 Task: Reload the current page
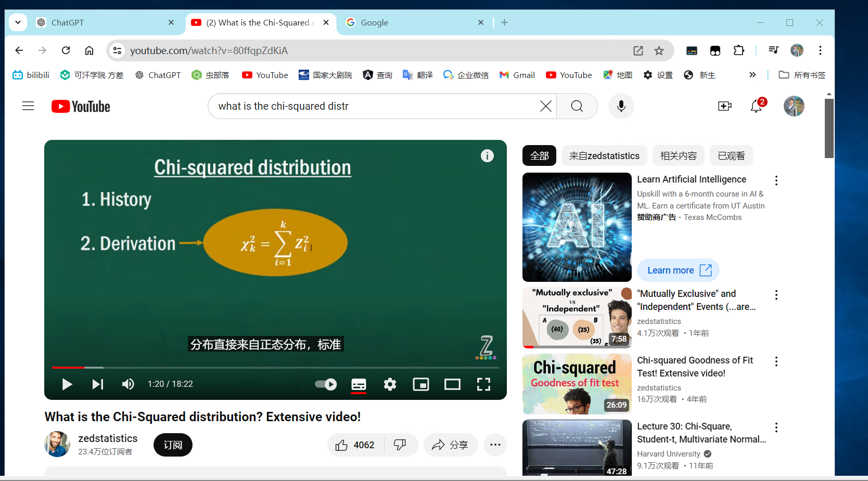(66, 50)
